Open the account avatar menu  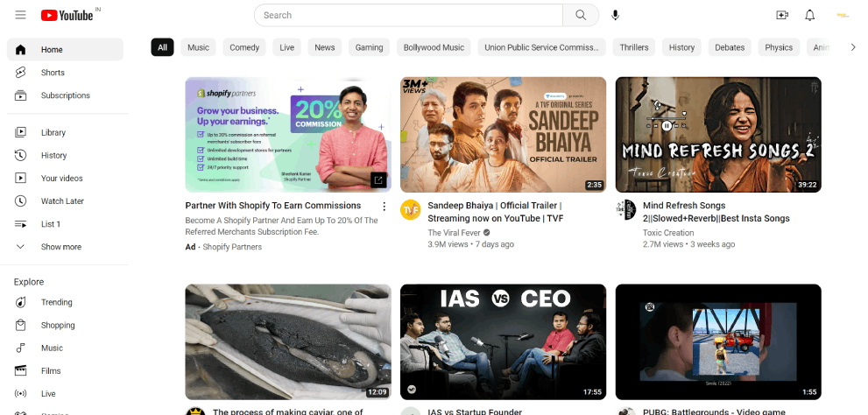(x=843, y=15)
